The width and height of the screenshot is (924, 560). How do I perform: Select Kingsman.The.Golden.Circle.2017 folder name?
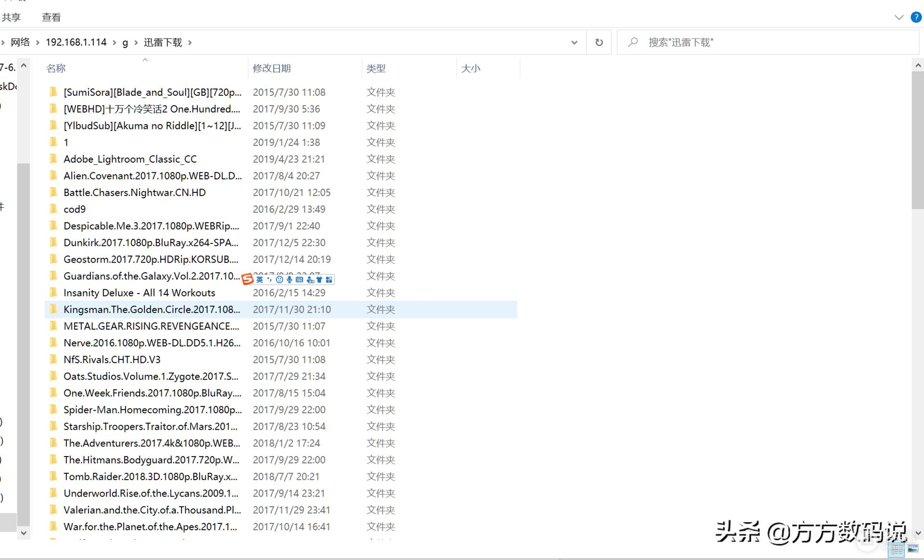(x=152, y=309)
